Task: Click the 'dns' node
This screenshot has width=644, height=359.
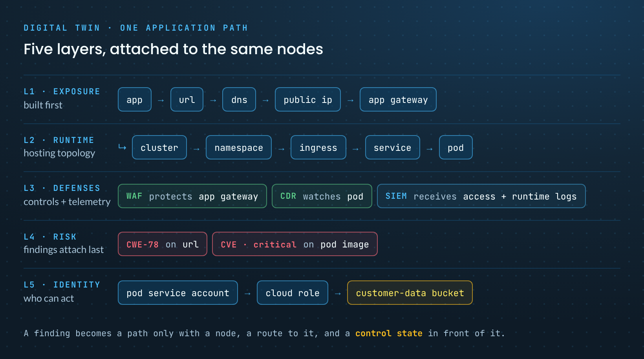Action: (x=239, y=99)
